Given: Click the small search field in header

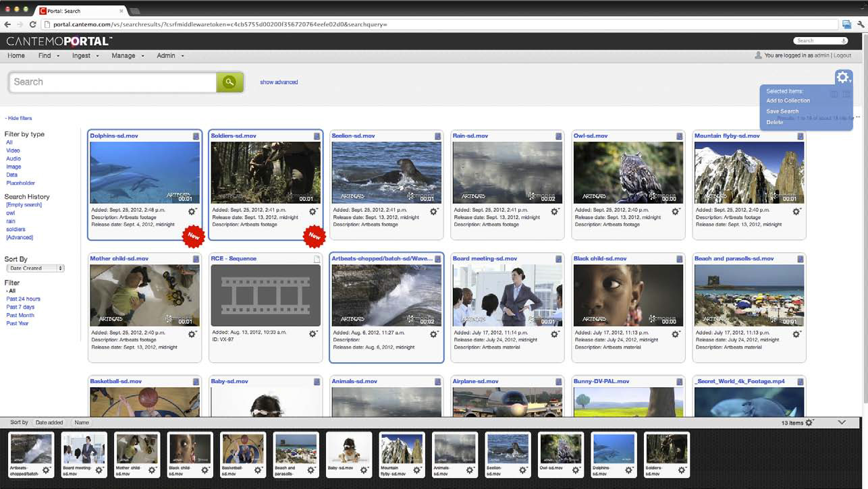Looking at the screenshot, I should [x=820, y=41].
